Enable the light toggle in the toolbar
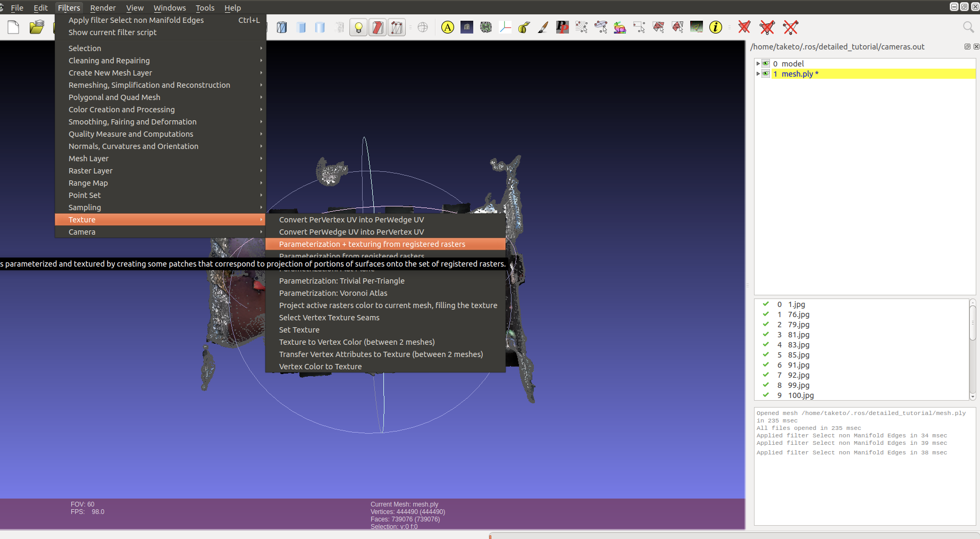Viewport: 980px width, 539px height. [358, 27]
